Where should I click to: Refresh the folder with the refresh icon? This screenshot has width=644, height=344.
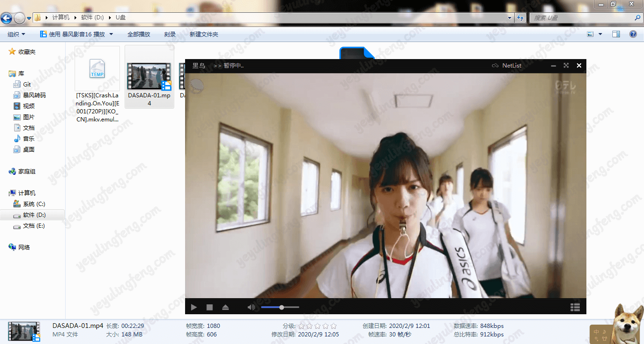pos(520,17)
